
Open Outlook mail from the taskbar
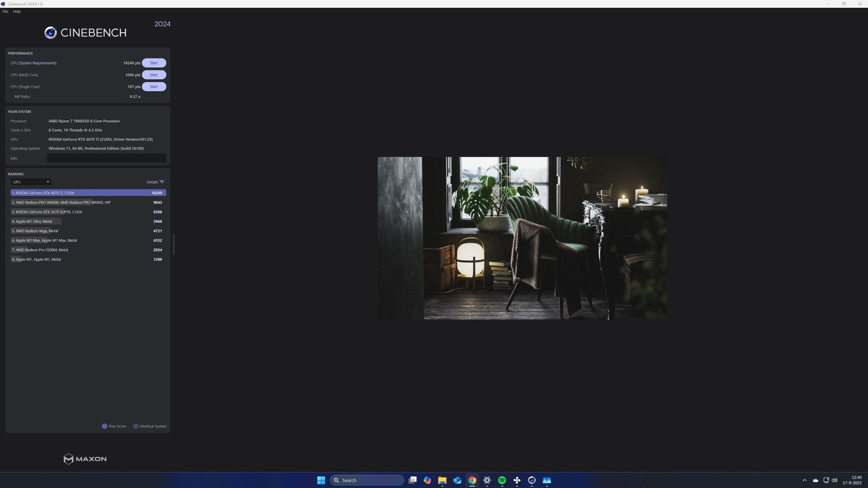457,480
